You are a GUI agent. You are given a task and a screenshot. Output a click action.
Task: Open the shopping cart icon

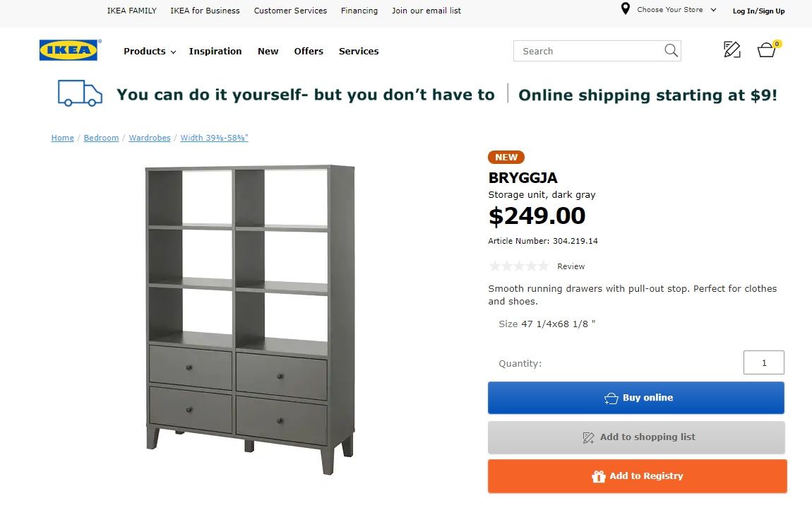pyautogui.click(x=767, y=50)
